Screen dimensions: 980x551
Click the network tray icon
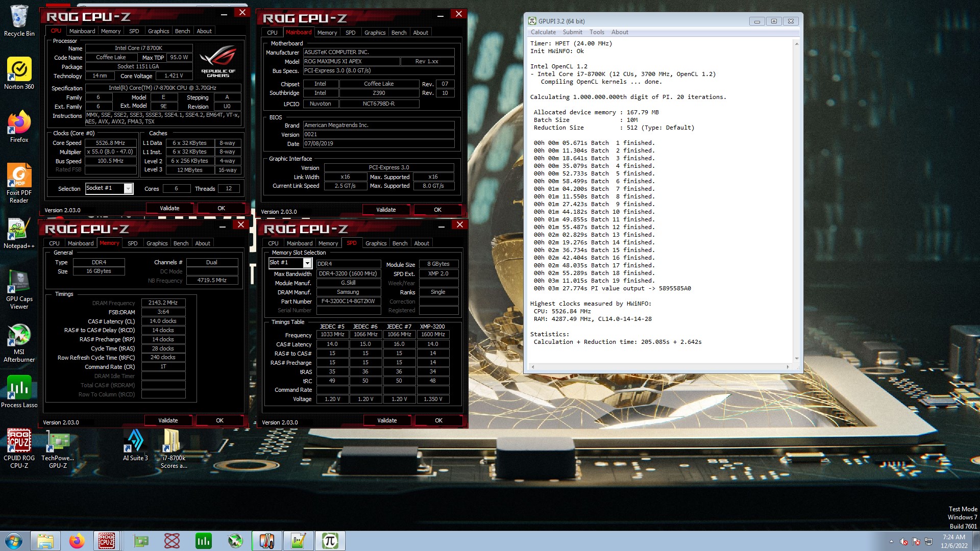[x=928, y=541]
